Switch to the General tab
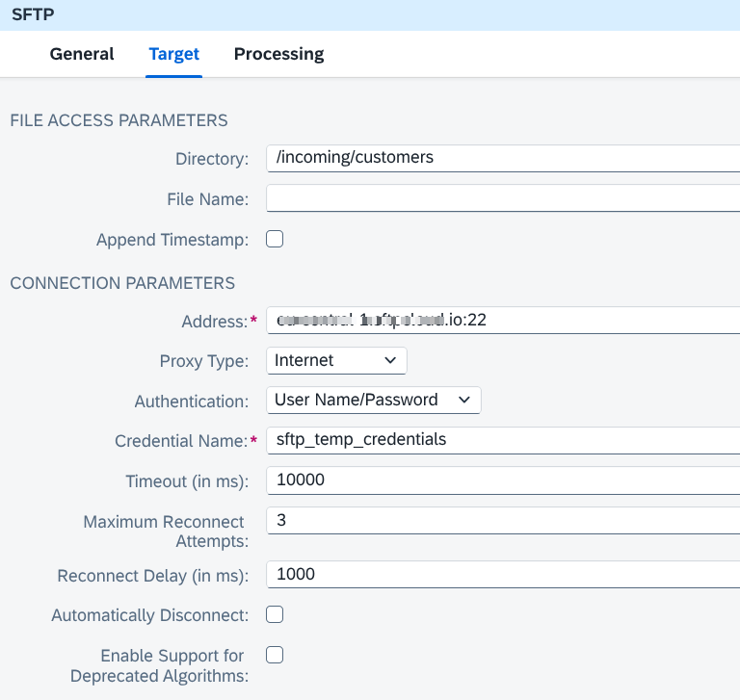 [x=82, y=54]
